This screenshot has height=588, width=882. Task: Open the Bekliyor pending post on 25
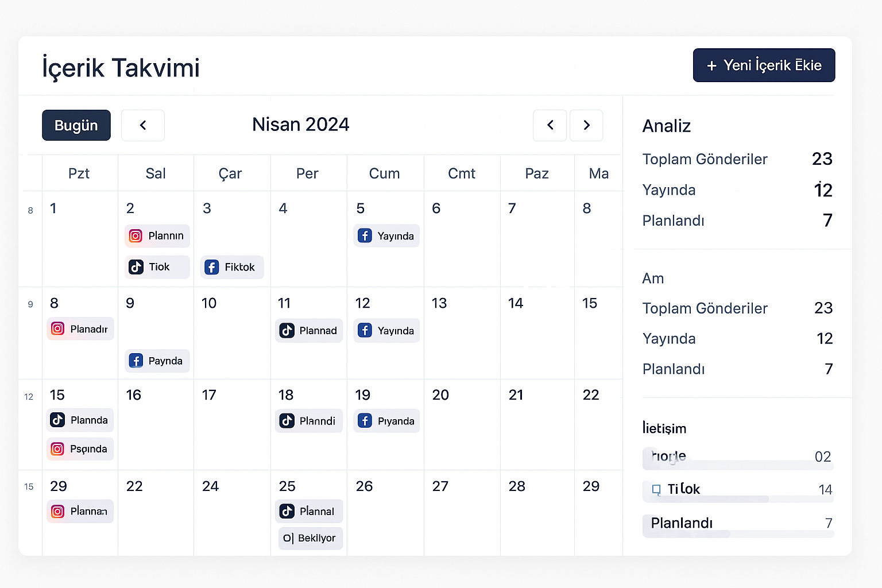point(311,538)
